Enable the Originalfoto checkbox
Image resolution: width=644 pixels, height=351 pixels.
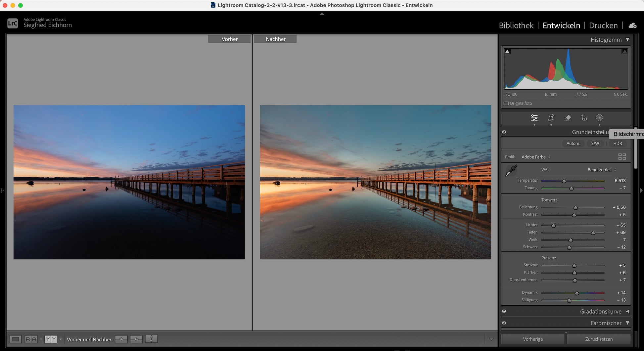506,104
